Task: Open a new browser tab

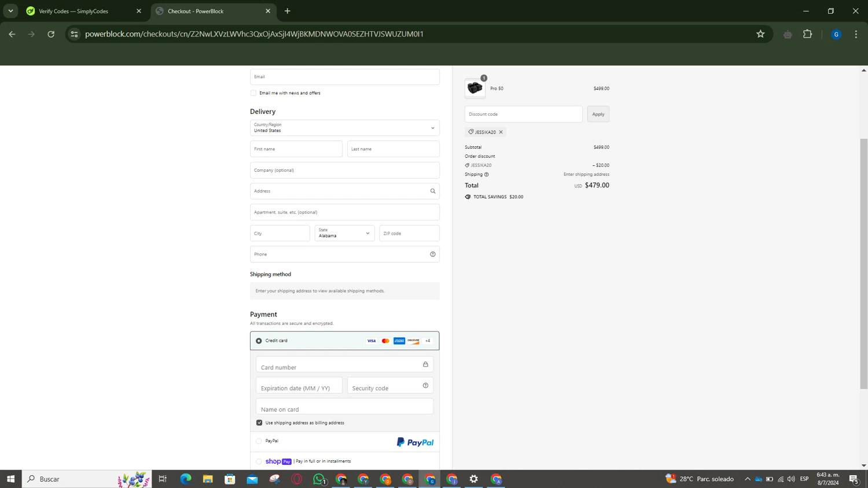Action: pos(287,11)
